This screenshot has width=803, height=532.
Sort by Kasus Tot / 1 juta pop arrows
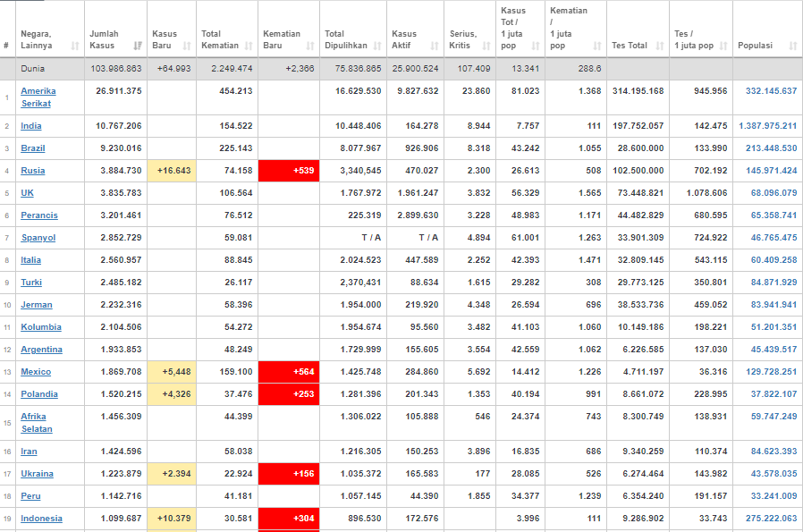536,46
